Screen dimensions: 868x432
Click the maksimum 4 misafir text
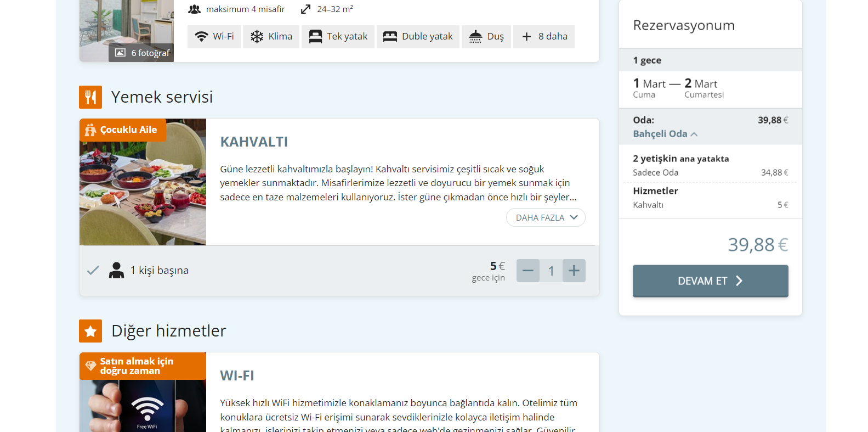click(246, 9)
